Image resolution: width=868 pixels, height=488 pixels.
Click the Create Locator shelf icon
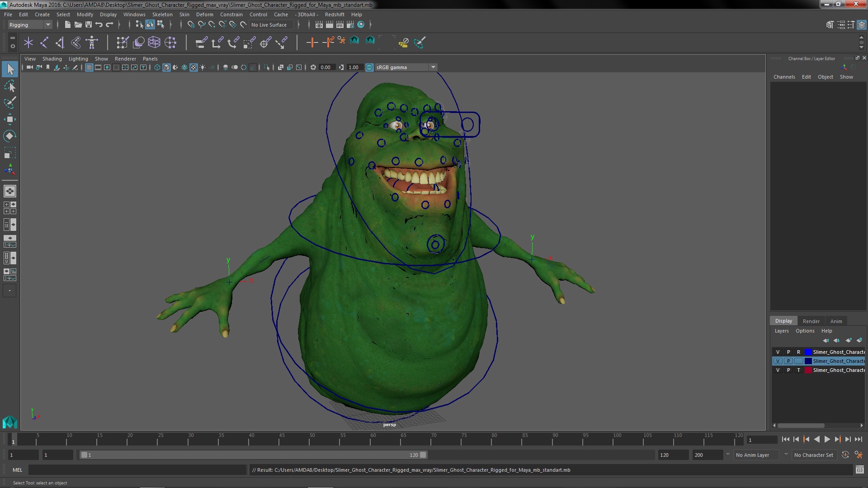[28, 43]
